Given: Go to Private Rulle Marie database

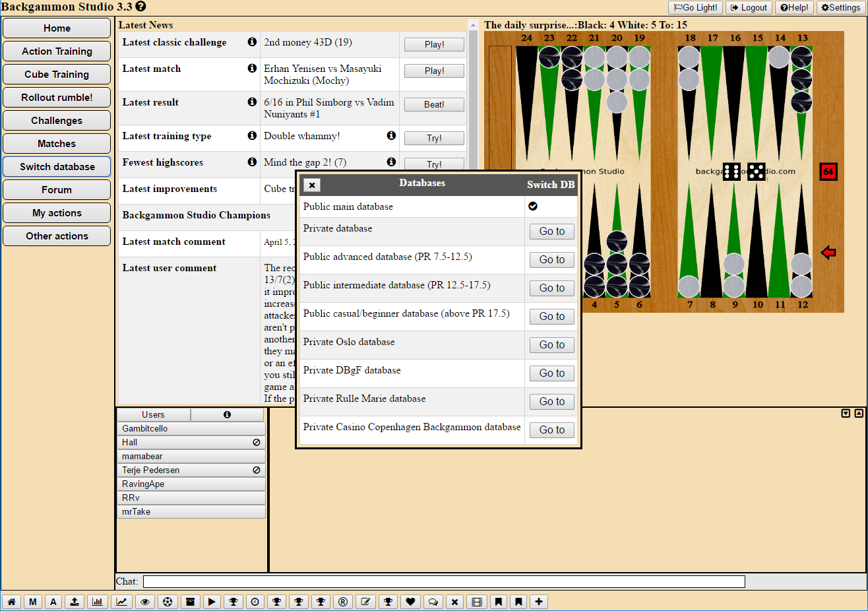Looking at the screenshot, I should [x=552, y=402].
